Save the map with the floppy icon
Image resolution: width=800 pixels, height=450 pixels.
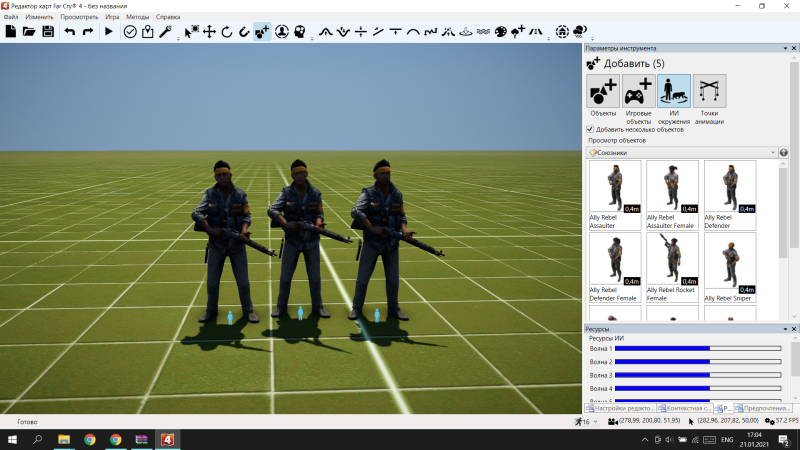coord(48,32)
